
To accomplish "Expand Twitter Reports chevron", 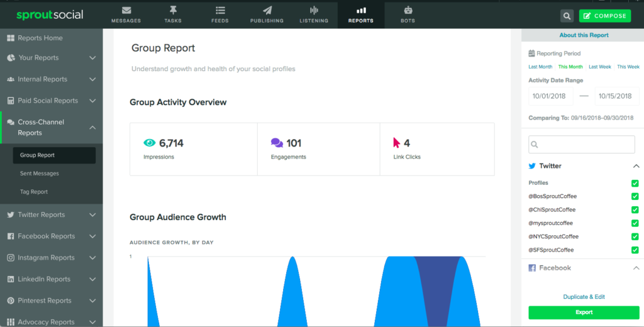I will point(92,215).
